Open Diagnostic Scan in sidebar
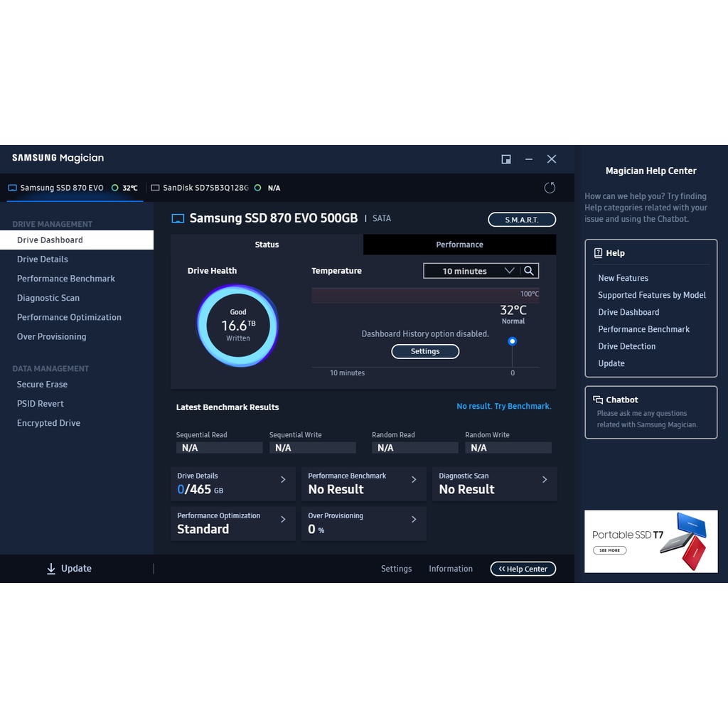Image resolution: width=728 pixels, height=728 pixels. 48,298
